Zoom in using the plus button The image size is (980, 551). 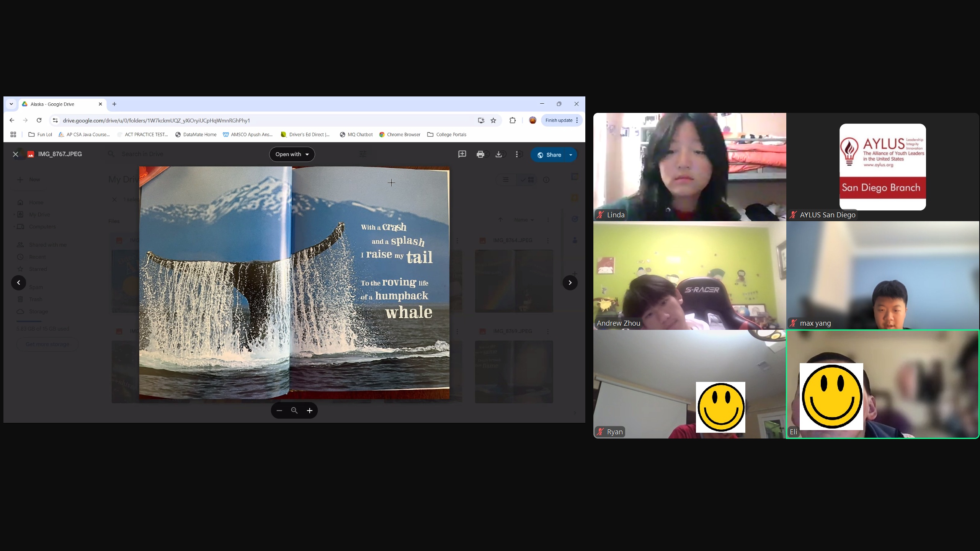pyautogui.click(x=310, y=411)
